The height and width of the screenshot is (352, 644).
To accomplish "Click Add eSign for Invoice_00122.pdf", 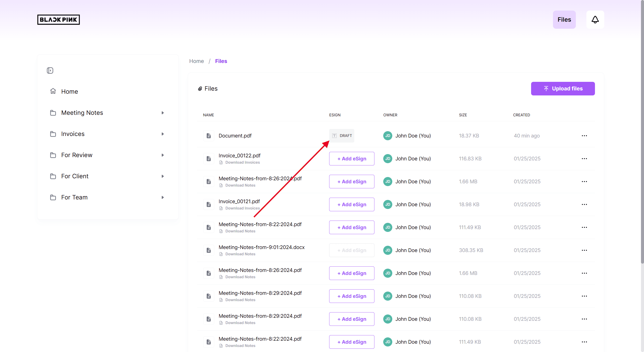I will click(352, 159).
